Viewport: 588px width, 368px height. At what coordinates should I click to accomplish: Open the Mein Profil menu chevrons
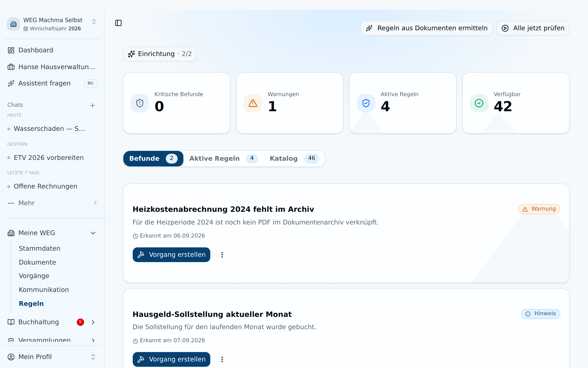point(93,357)
